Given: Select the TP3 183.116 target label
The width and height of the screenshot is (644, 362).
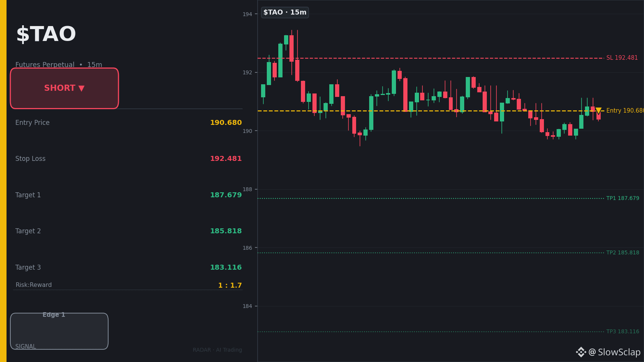Looking at the screenshot, I should 623,332.
